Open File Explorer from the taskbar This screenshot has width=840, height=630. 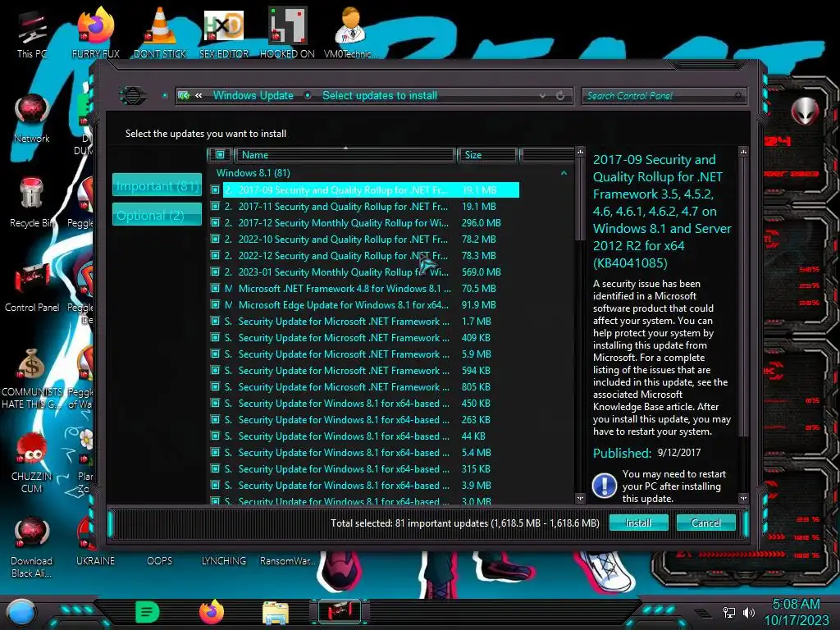(276, 613)
